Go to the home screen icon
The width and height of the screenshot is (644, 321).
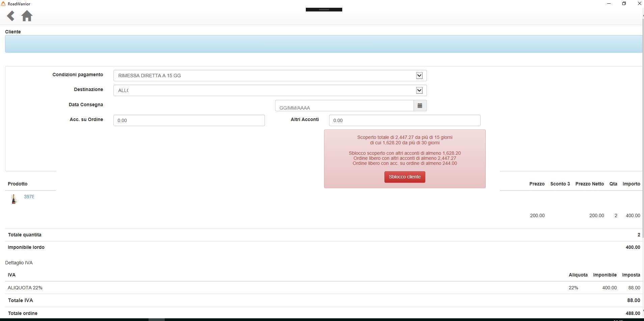coord(27,16)
